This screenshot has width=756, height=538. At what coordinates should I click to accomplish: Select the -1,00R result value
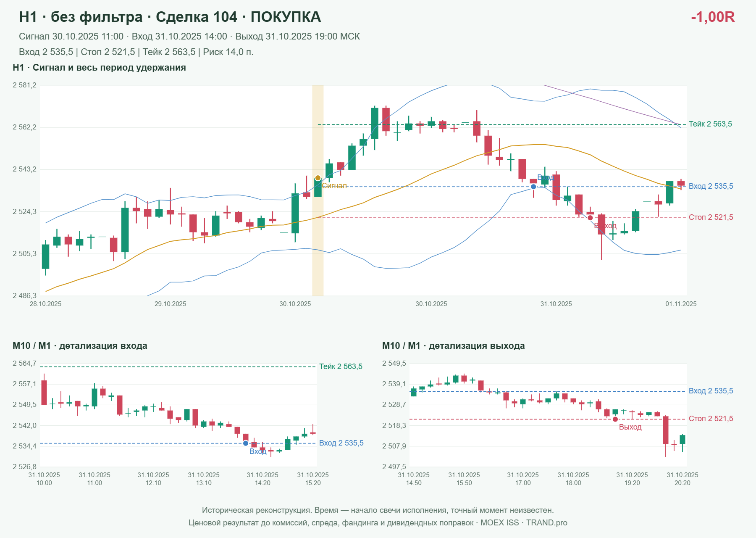[713, 17]
